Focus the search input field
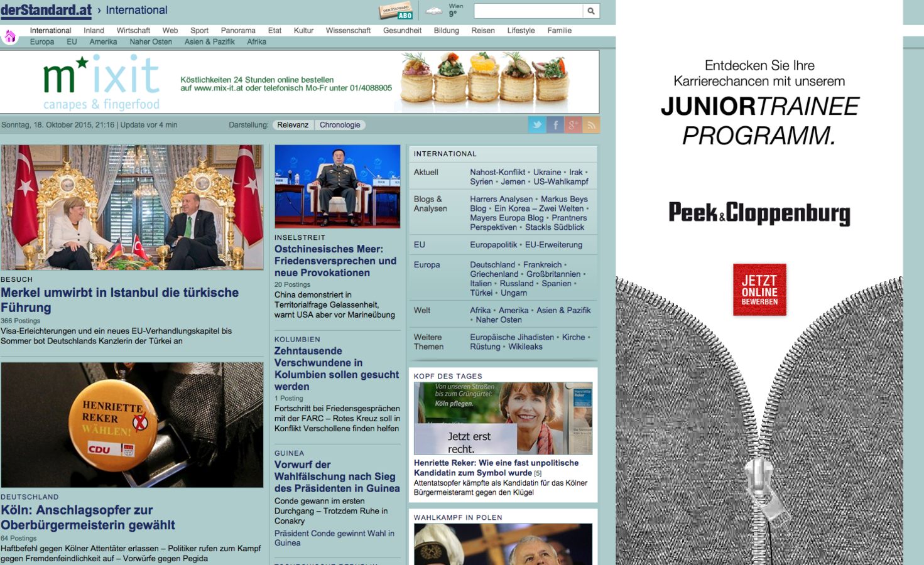 [528, 11]
